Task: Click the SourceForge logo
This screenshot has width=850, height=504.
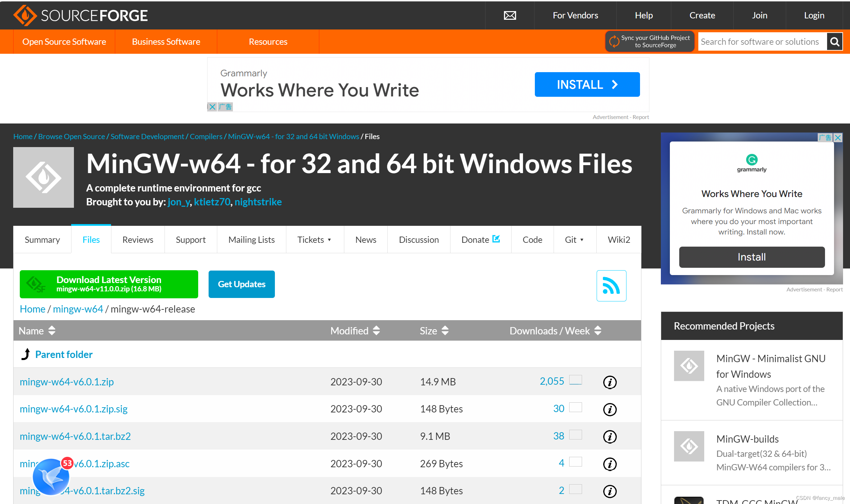Action: 81,16
